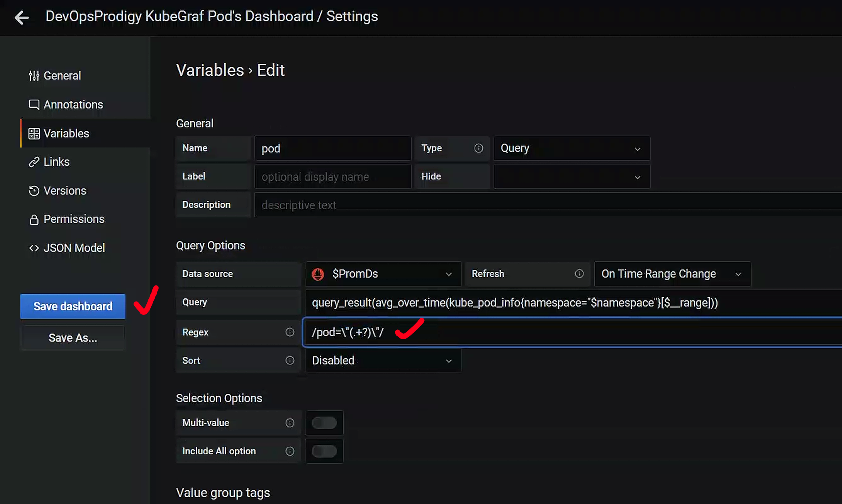Open the Annotations settings section
Viewport: 842px width, 504px height.
(73, 105)
